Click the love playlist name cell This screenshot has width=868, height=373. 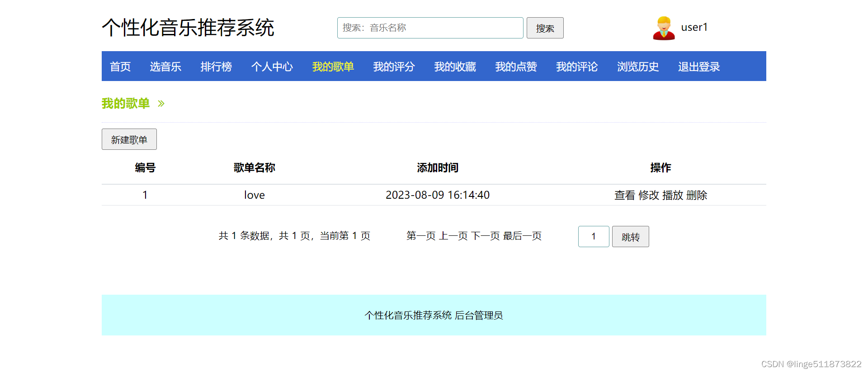pyautogui.click(x=255, y=195)
